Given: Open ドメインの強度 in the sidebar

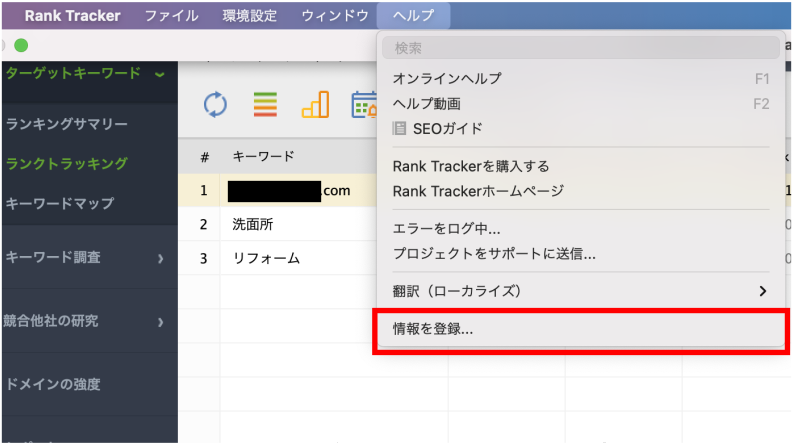Looking at the screenshot, I should tap(53, 384).
